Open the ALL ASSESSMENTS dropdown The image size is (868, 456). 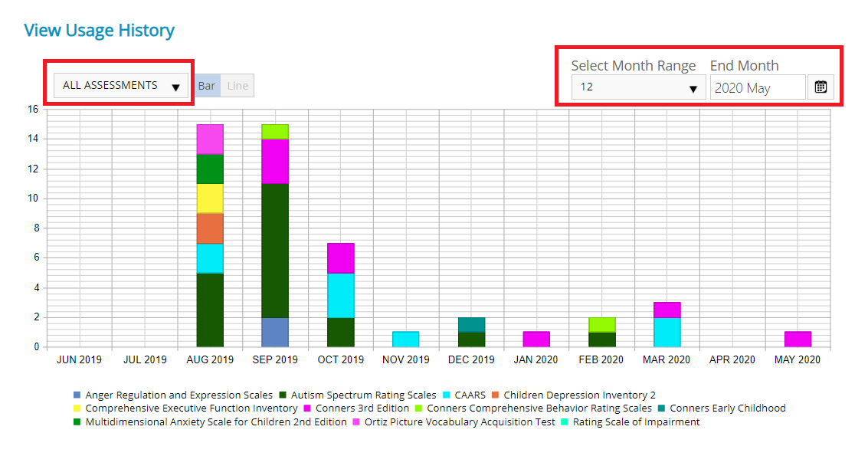tap(121, 85)
